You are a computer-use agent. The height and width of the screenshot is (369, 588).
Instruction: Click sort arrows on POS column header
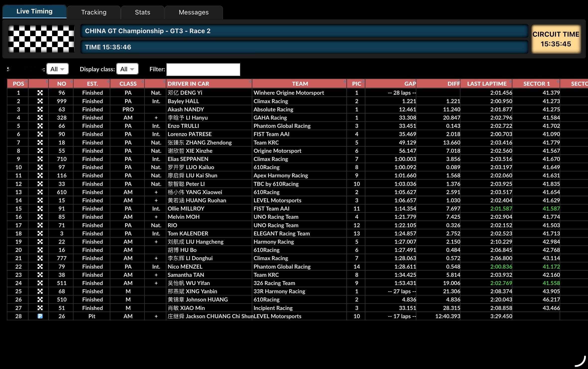click(x=26, y=82)
